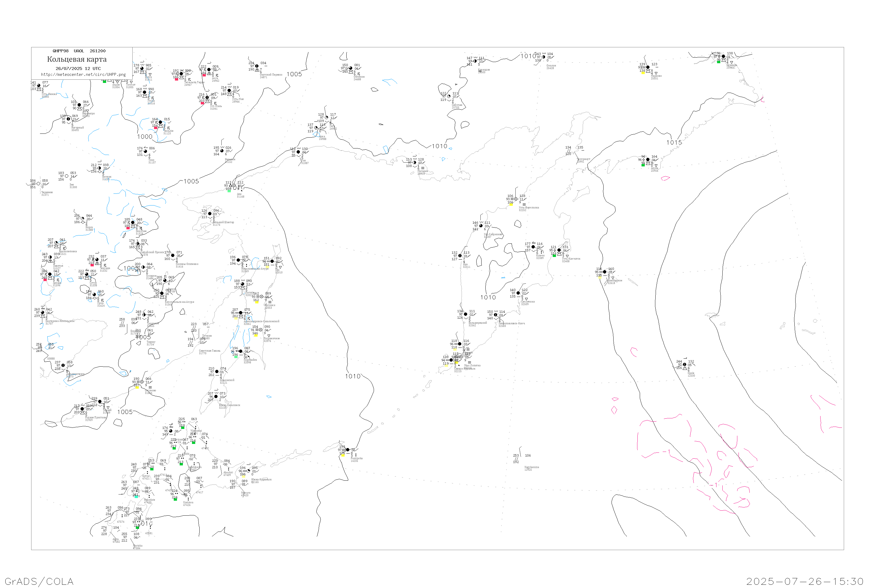Click the Кольцевая карта map title

coord(77,59)
